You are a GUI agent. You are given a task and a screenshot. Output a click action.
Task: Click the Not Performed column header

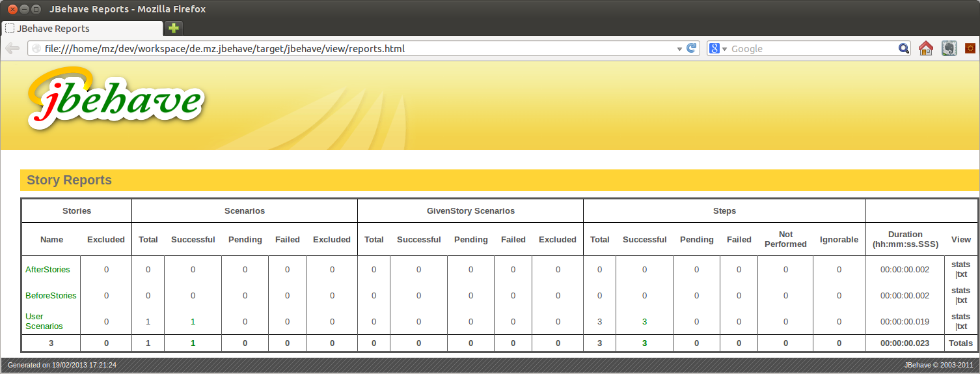[x=785, y=239]
